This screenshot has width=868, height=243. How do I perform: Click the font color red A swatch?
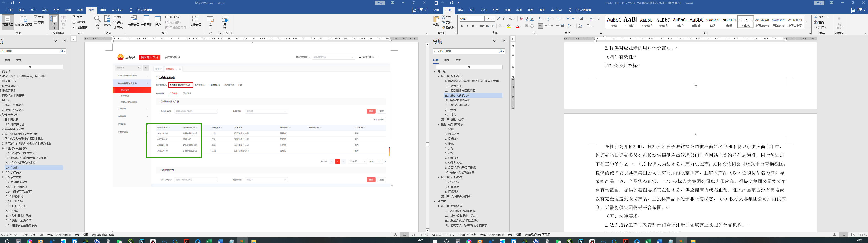point(518,26)
